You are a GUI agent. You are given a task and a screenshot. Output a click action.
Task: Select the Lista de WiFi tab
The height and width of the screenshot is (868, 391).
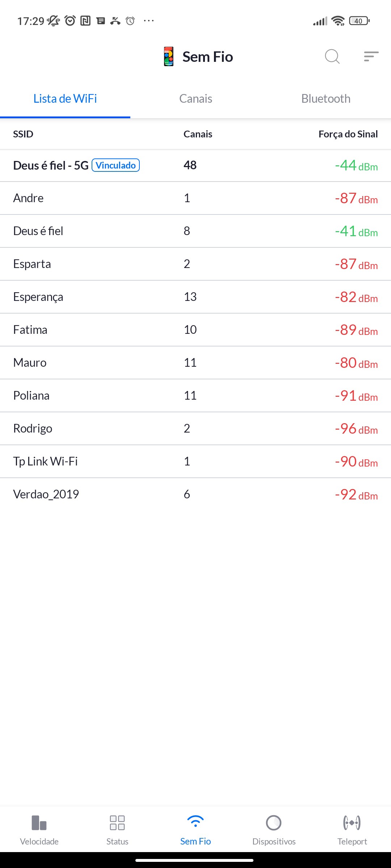click(x=65, y=99)
